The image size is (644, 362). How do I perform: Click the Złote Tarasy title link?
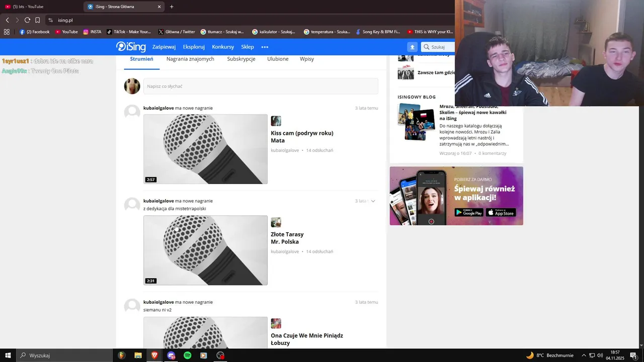pos(287,234)
